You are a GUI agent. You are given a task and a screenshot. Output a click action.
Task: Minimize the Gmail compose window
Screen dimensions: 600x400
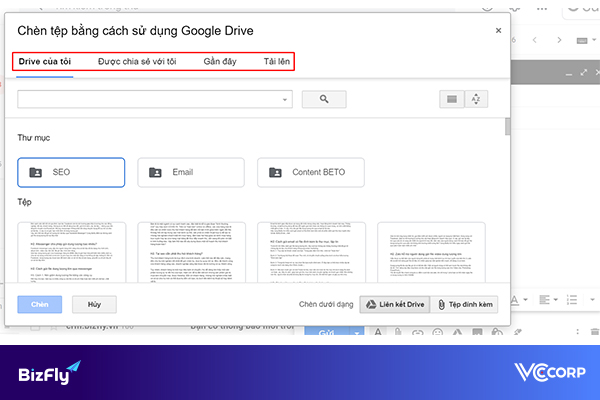click(x=569, y=73)
